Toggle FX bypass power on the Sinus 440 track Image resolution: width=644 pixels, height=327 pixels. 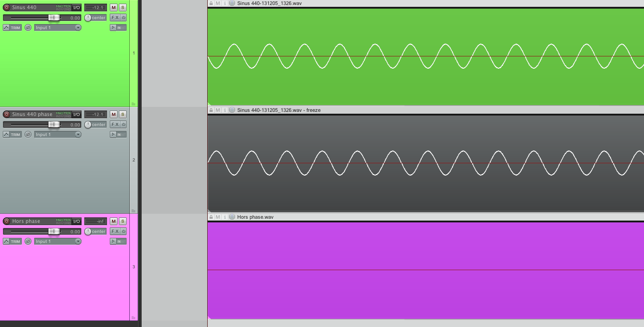[123, 17]
